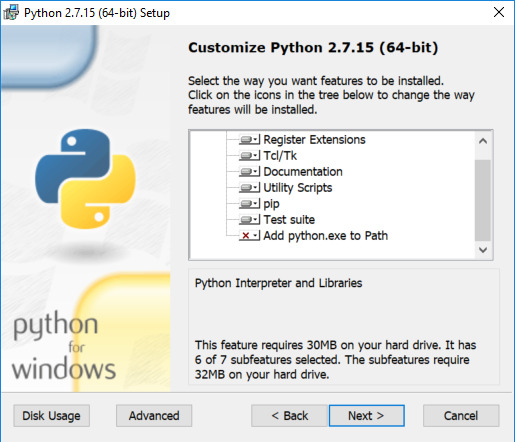Cancel the Python setup

coord(461,416)
